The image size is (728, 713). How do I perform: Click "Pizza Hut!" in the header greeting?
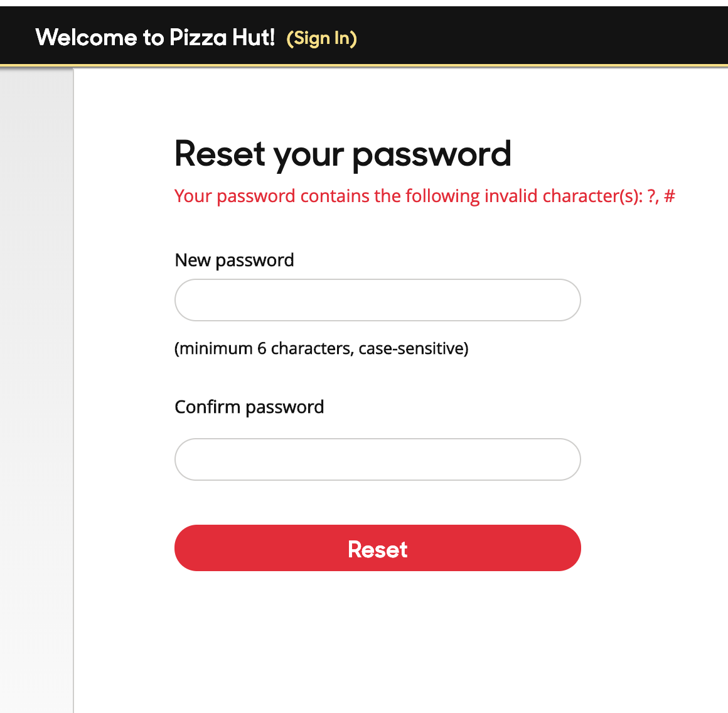coord(222,38)
